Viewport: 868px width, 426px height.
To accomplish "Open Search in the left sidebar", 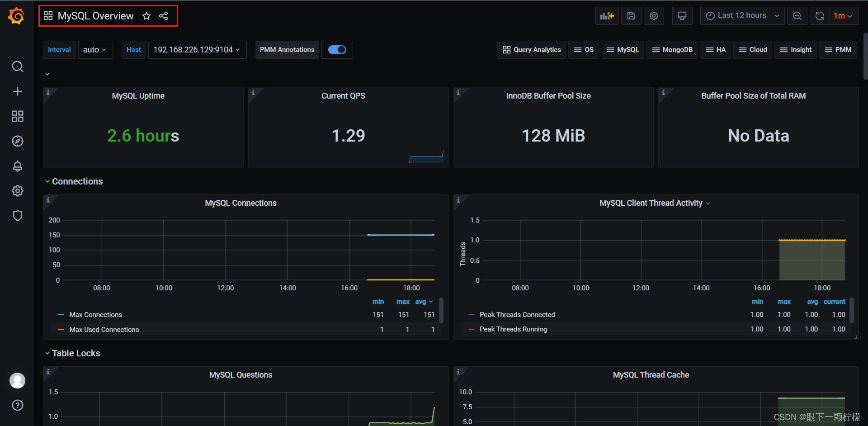I will tap(17, 67).
